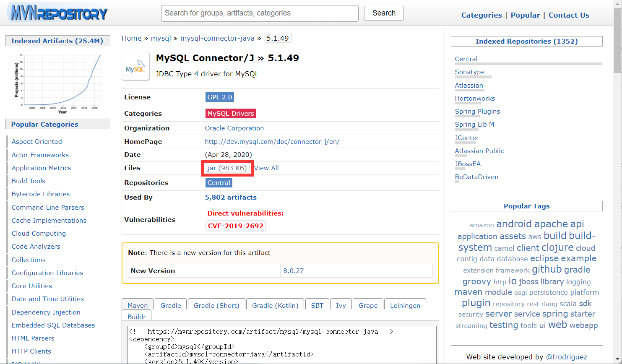
Task: Open the mysql group breadcrumb
Action: (161, 38)
